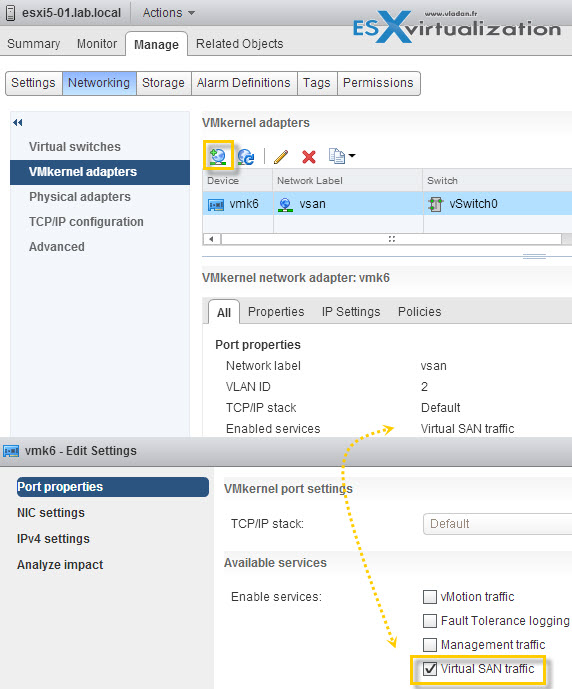
Task: Open the Permissions sub-tab
Action: [x=378, y=83]
